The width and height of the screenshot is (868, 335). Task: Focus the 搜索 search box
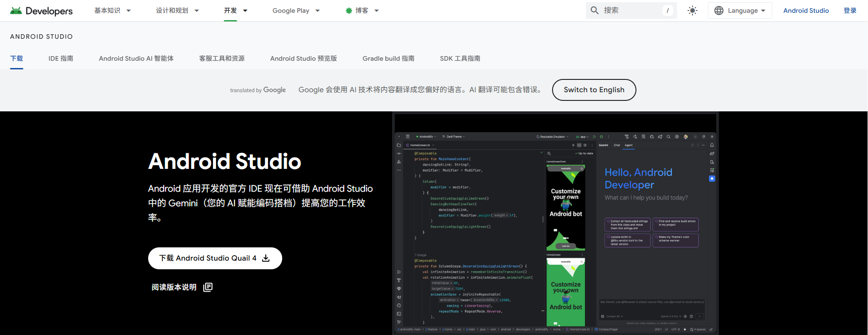631,10
